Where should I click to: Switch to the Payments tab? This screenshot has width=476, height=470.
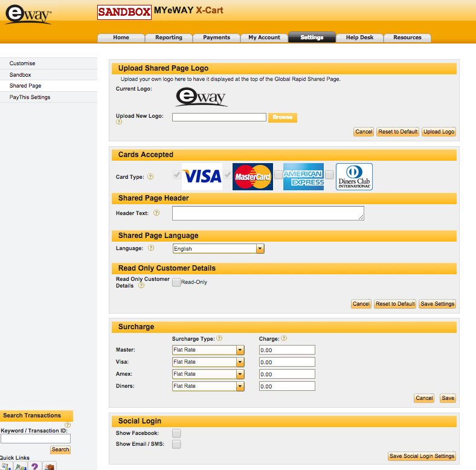point(216,37)
